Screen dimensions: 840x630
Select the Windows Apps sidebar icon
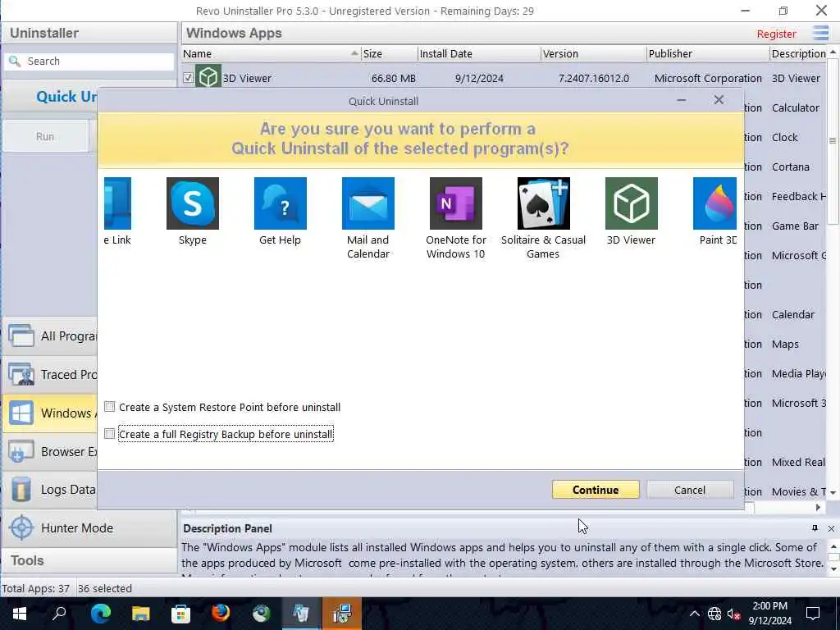click(21, 413)
